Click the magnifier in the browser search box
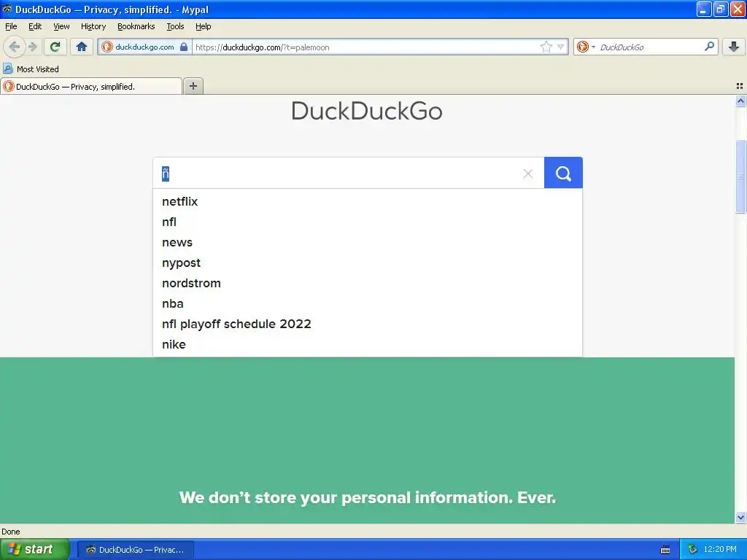 [x=709, y=47]
